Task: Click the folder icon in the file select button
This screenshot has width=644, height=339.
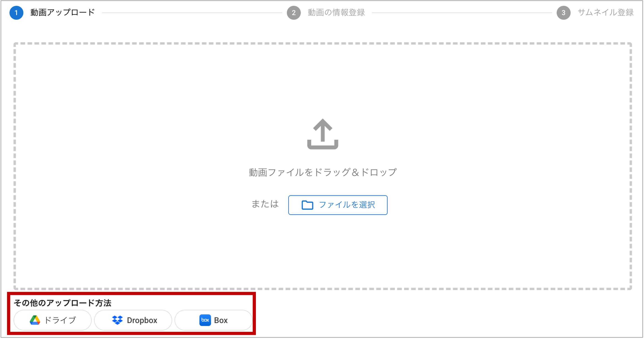Action: (x=307, y=205)
